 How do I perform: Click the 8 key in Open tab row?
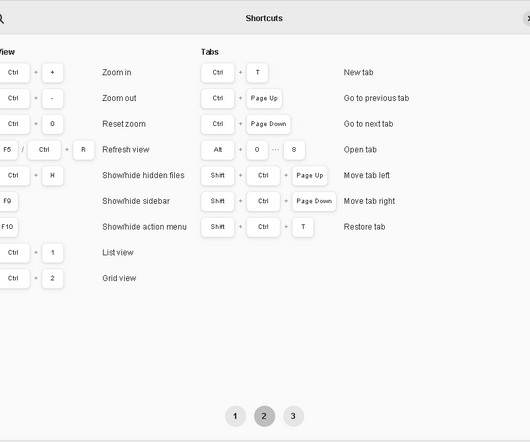point(294,150)
